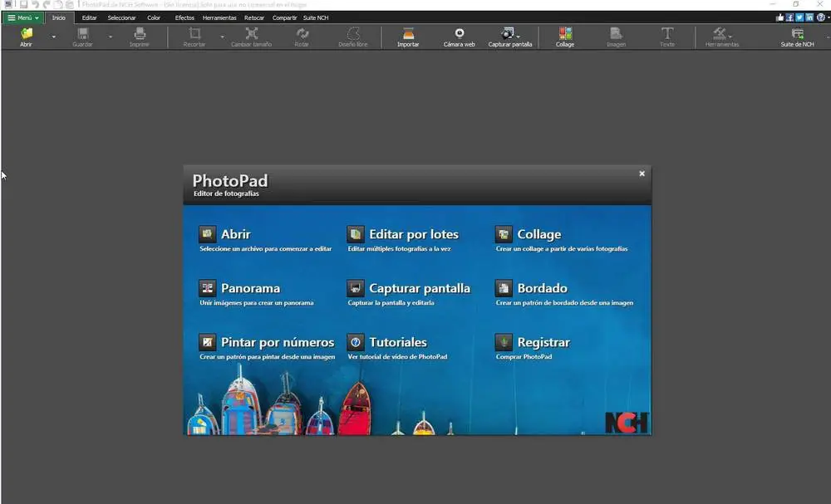The height and width of the screenshot is (504, 831).
Task: Click the Editar por lotes link
Action: (413, 234)
